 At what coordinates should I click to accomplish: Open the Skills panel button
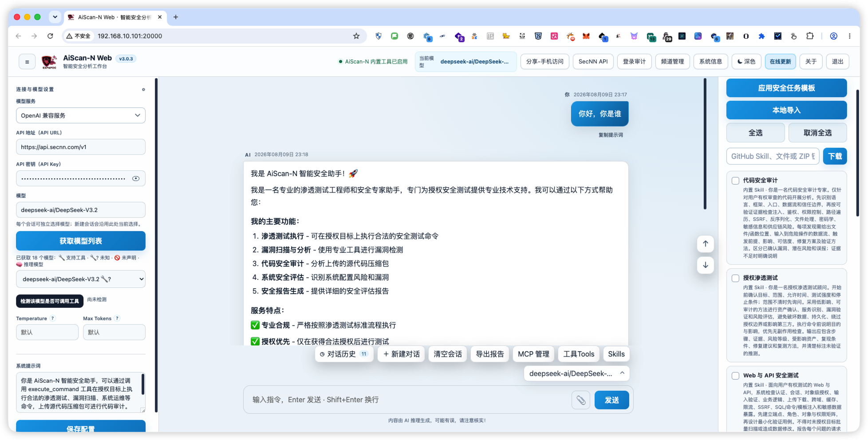tap(616, 354)
